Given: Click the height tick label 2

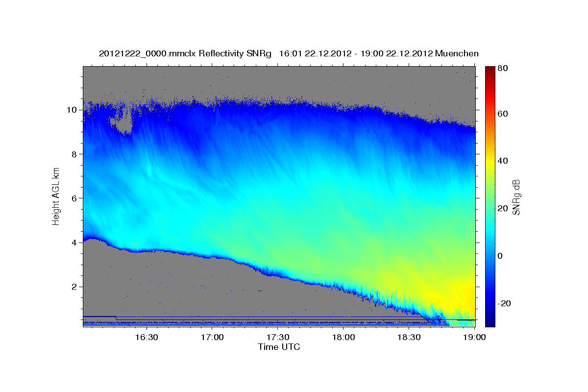Looking at the screenshot, I should 75,287.
